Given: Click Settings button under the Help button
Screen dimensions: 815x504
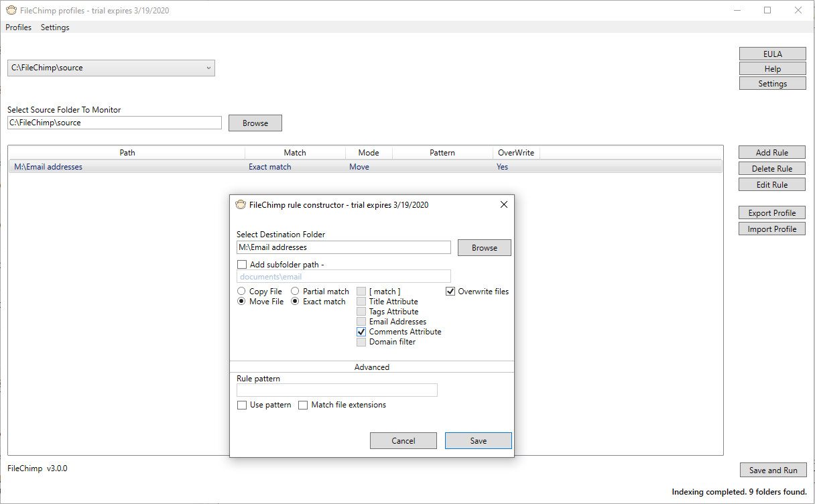Looking at the screenshot, I should (x=772, y=83).
